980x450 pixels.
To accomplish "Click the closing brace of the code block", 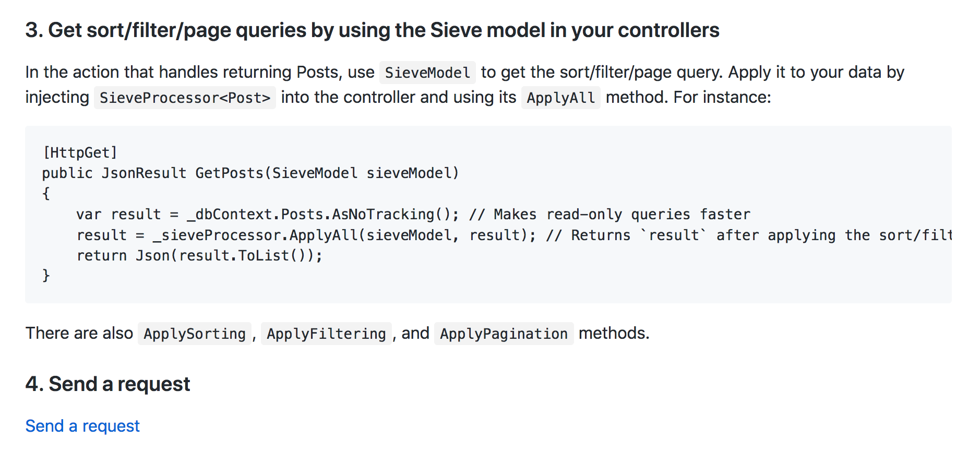I will click(46, 275).
